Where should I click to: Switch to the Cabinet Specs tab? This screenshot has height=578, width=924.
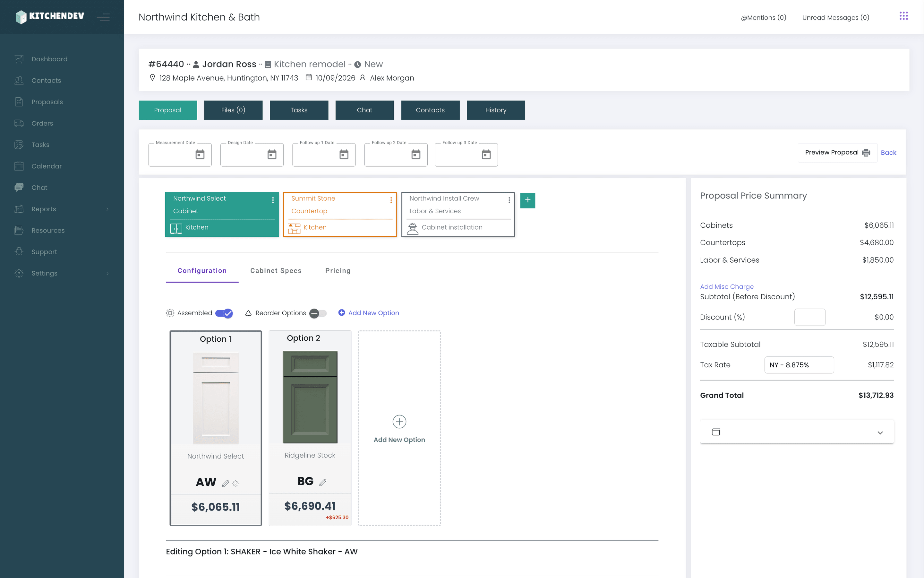point(276,271)
